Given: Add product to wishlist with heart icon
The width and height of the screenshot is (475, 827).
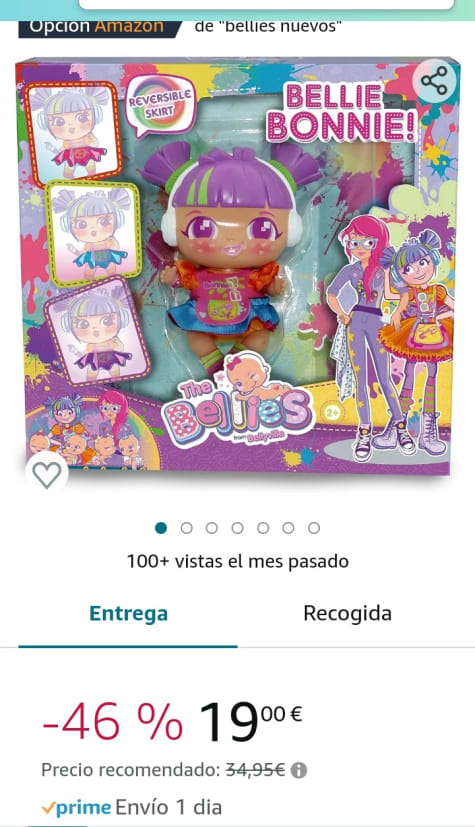Looking at the screenshot, I should 46,474.
